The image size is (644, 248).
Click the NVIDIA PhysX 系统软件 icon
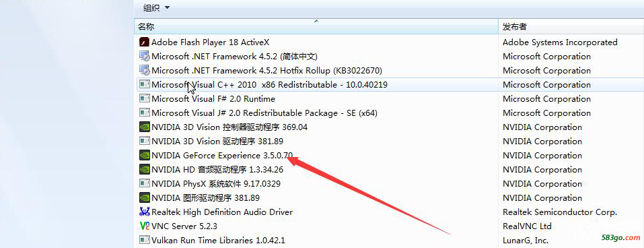pos(144,183)
